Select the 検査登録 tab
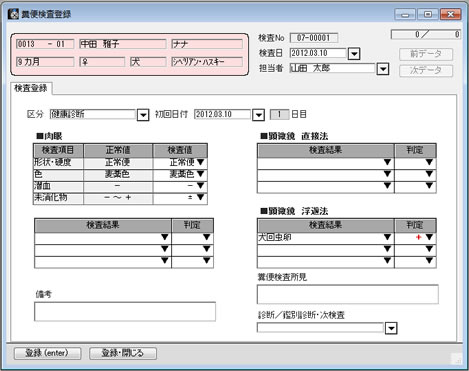The image size is (469, 371). click(x=31, y=88)
